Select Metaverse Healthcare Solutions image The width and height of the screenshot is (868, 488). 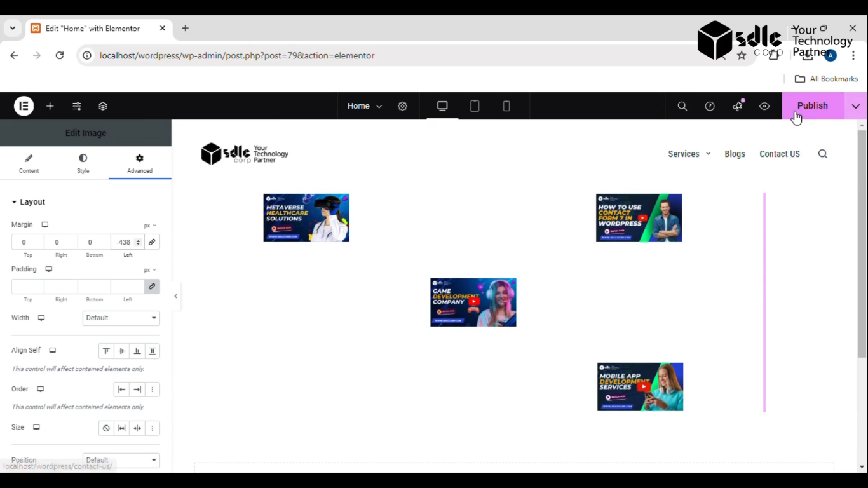click(306, 218)
